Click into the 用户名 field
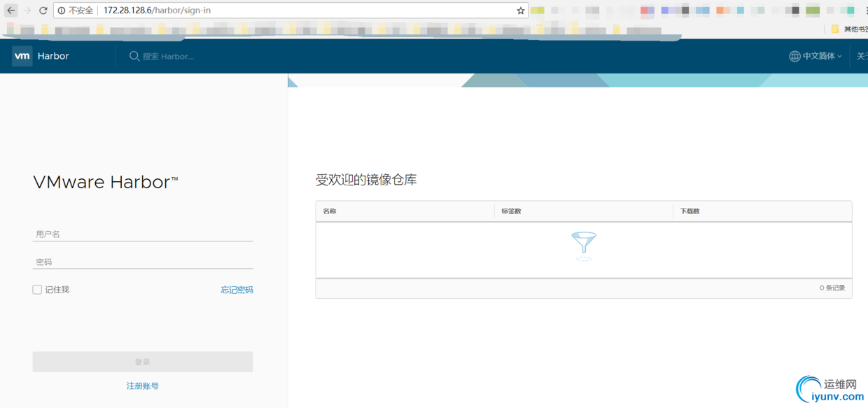 (x=143, y=234)
